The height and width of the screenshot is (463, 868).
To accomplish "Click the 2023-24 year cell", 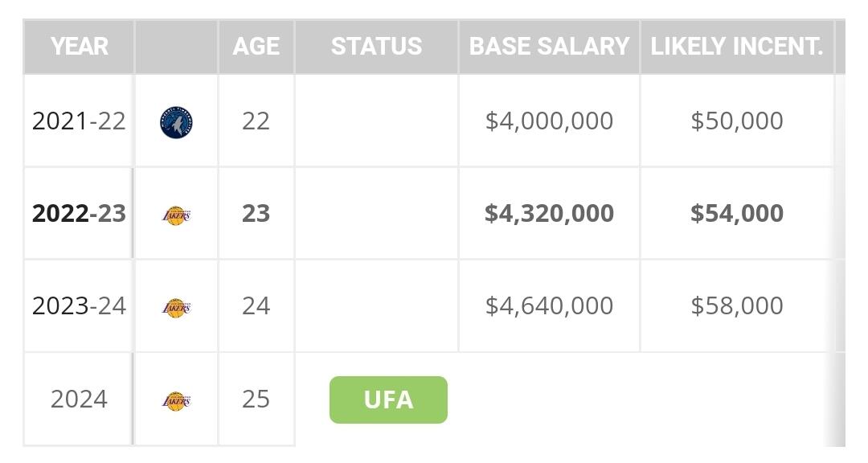I will pos(79,306).
